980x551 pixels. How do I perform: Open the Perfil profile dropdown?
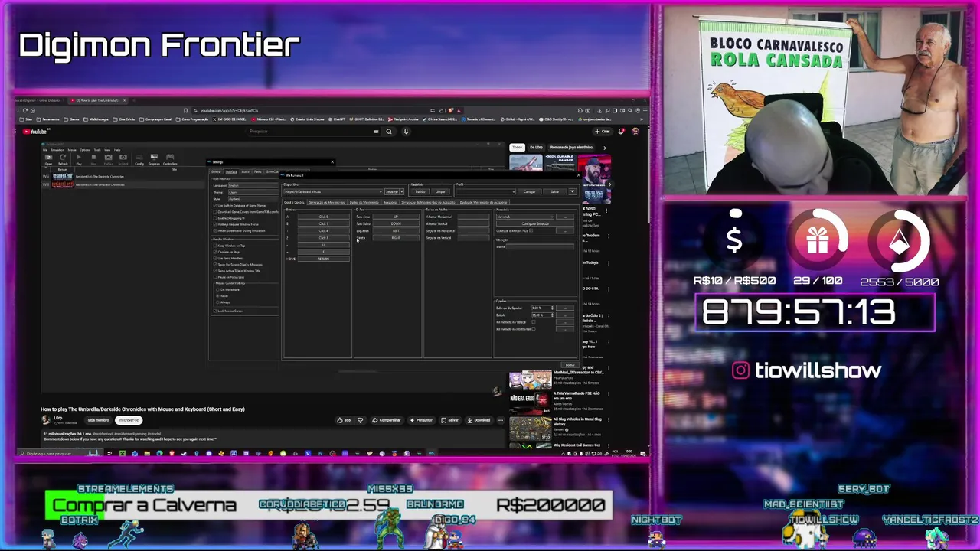click(x=486, y=191)
